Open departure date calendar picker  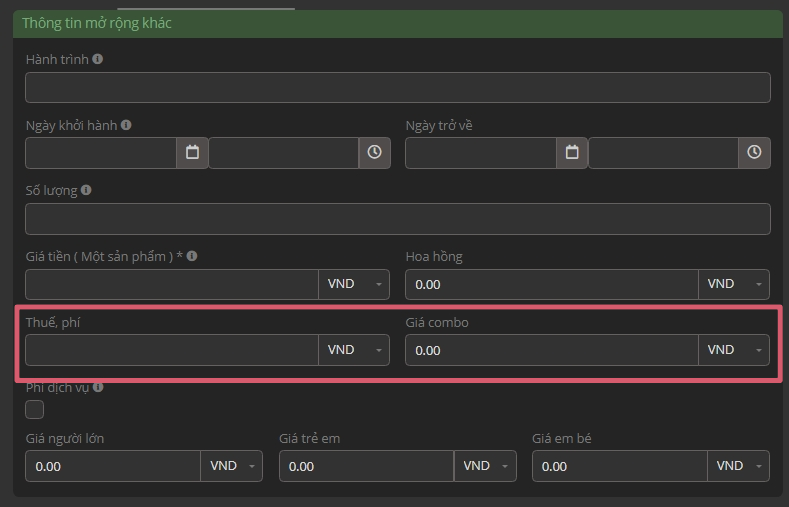[192, 153]
